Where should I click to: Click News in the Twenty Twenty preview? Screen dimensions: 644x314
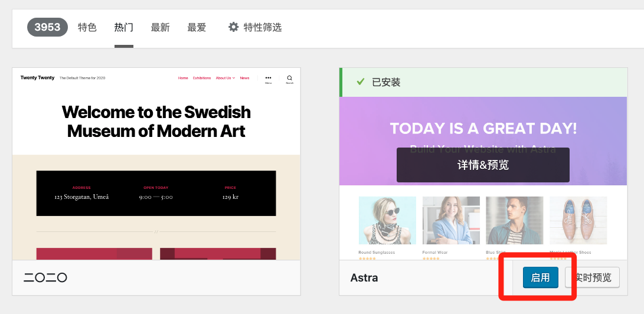[x=244, y=78]
